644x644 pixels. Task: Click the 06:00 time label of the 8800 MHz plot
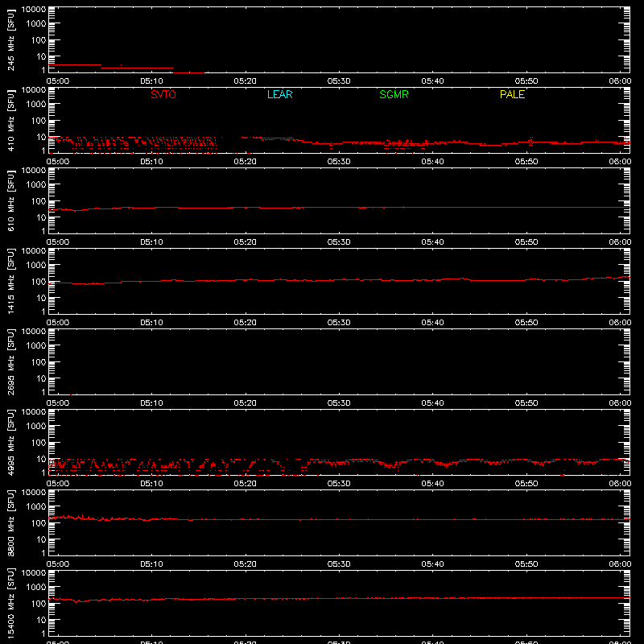point(620,564)
